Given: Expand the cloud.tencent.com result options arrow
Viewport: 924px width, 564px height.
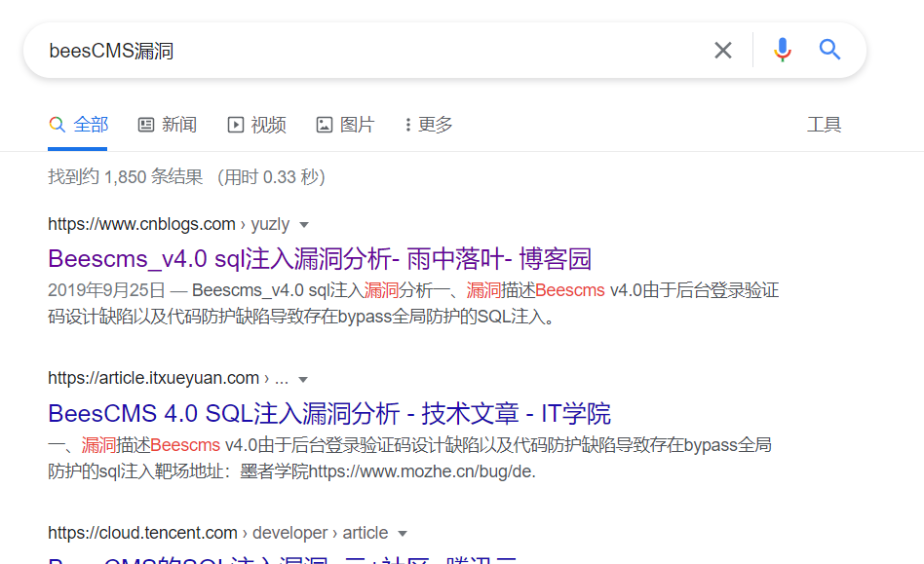Looking at the screenshot, I should coord(403,534).
